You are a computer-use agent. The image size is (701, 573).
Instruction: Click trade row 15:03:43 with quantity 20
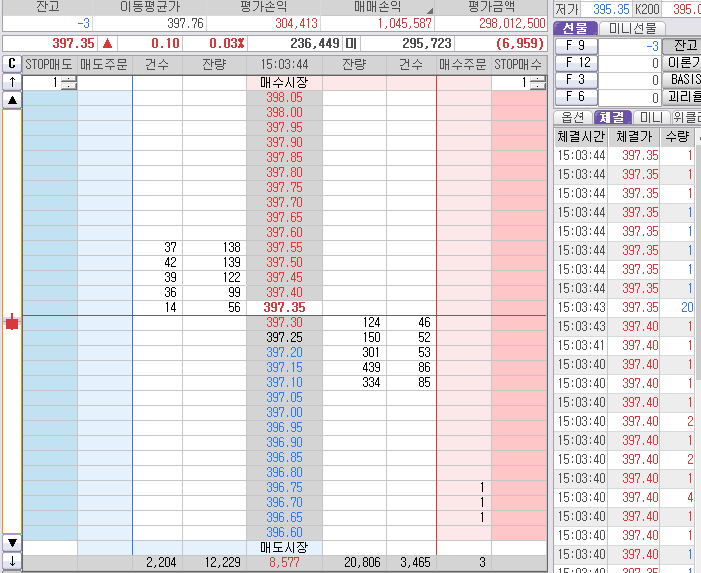click(x=625, y=308)
